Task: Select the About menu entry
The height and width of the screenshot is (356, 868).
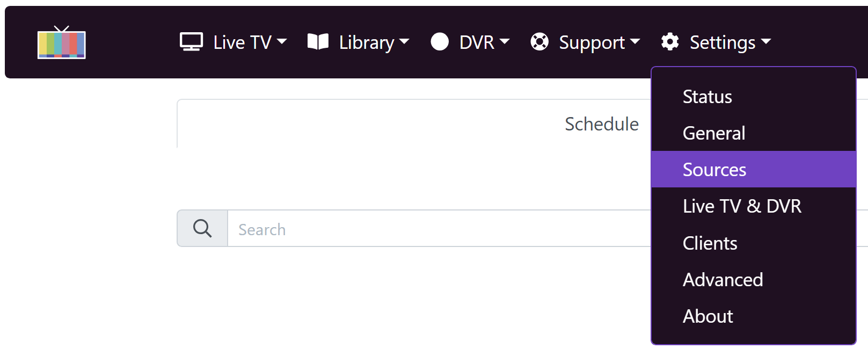Action: point(707,316)
